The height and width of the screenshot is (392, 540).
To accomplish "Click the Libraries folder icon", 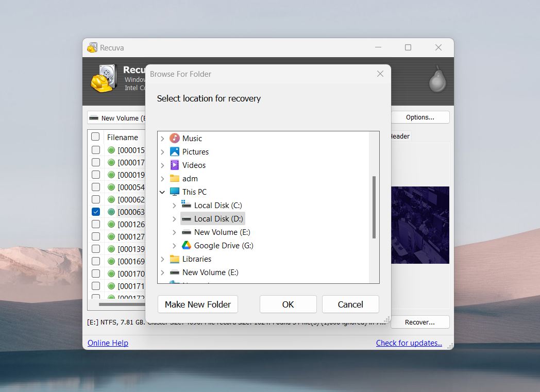I will click(175, 259).
